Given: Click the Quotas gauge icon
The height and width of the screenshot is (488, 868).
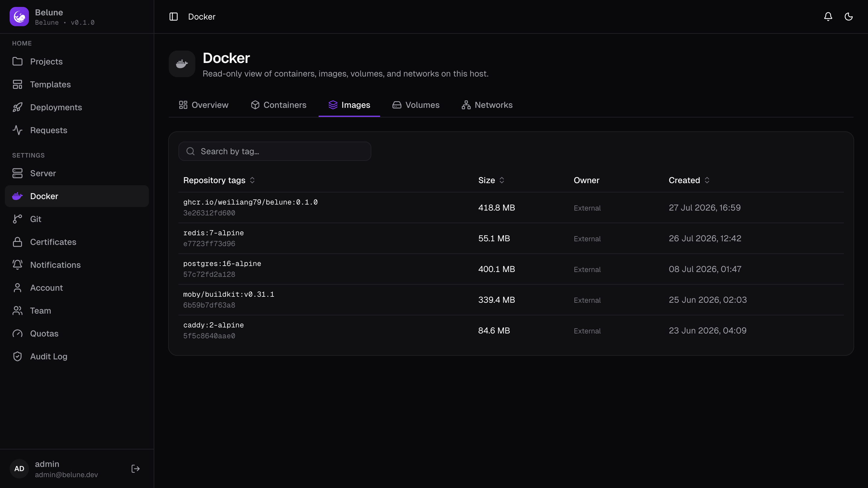Looking at the screenshot, I should coord(17,333).
